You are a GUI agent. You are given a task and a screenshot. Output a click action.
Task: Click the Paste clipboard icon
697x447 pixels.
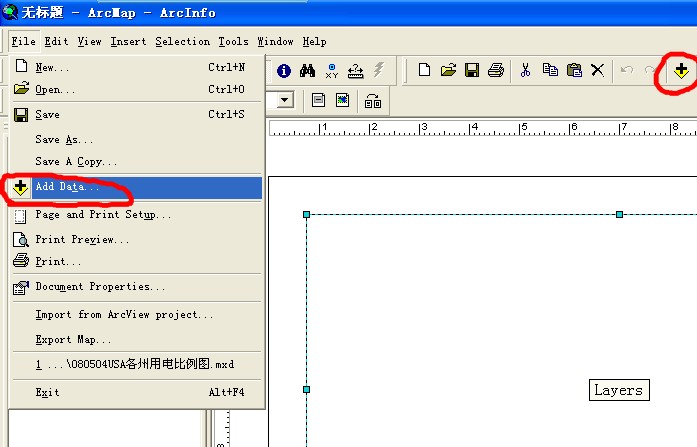coord(574,70)
